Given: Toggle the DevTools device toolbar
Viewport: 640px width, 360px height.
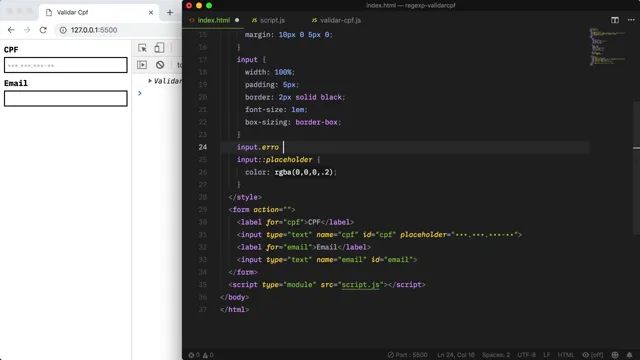Looking at the screenshot, I should point(159,48).
